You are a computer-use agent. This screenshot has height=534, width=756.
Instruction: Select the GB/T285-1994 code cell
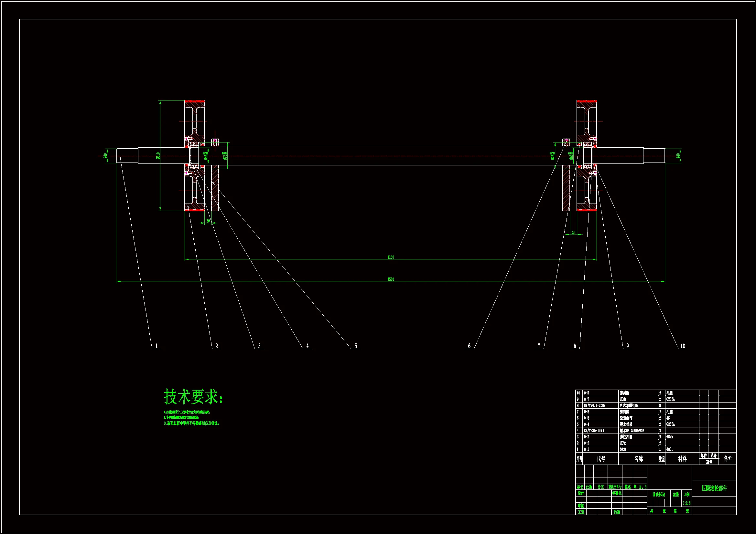(594, 431)
